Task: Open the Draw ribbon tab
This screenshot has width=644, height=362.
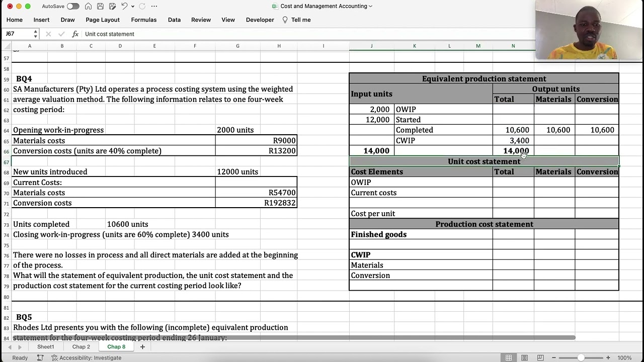Action: coord(67,20)
